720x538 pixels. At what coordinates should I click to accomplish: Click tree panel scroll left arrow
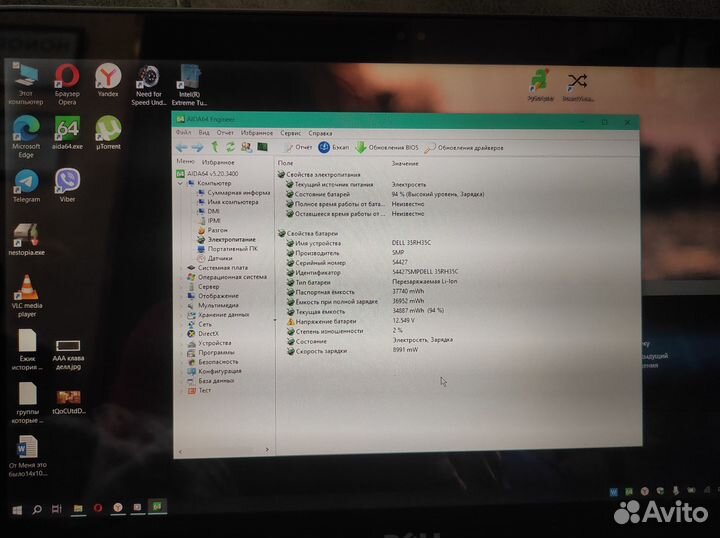(180, 452)
